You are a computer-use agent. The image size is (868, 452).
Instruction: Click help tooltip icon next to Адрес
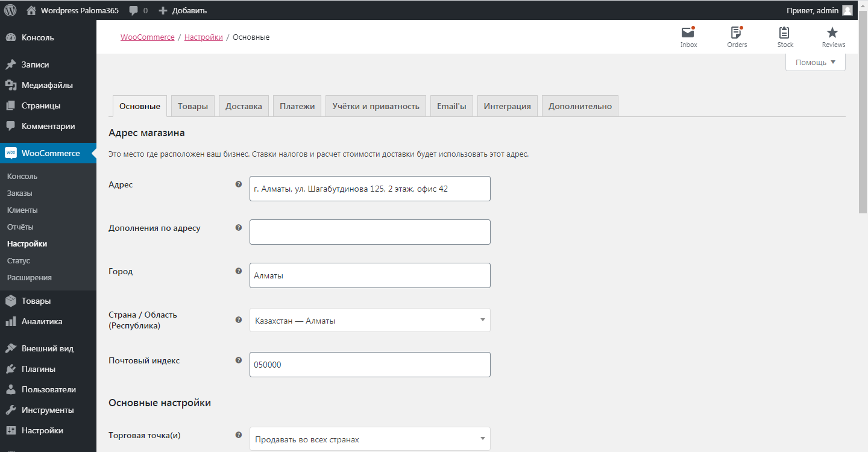239,184
